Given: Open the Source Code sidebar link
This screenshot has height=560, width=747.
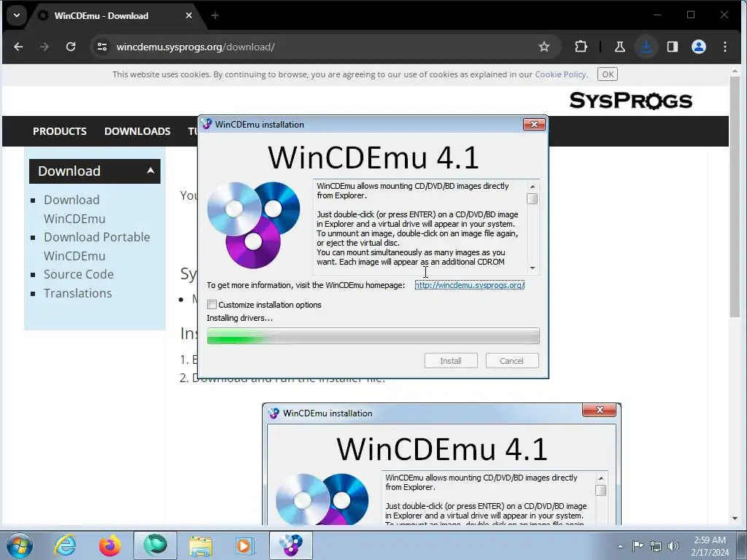Looking at the screenshot, I should pyautogui.click(x=79, y=274).
